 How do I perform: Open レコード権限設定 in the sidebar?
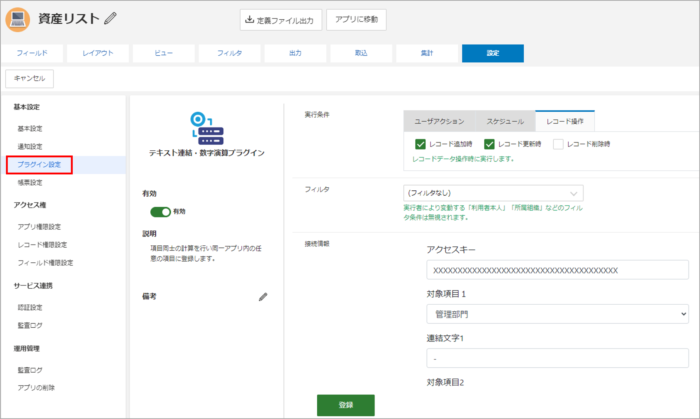tap(42, 245)
